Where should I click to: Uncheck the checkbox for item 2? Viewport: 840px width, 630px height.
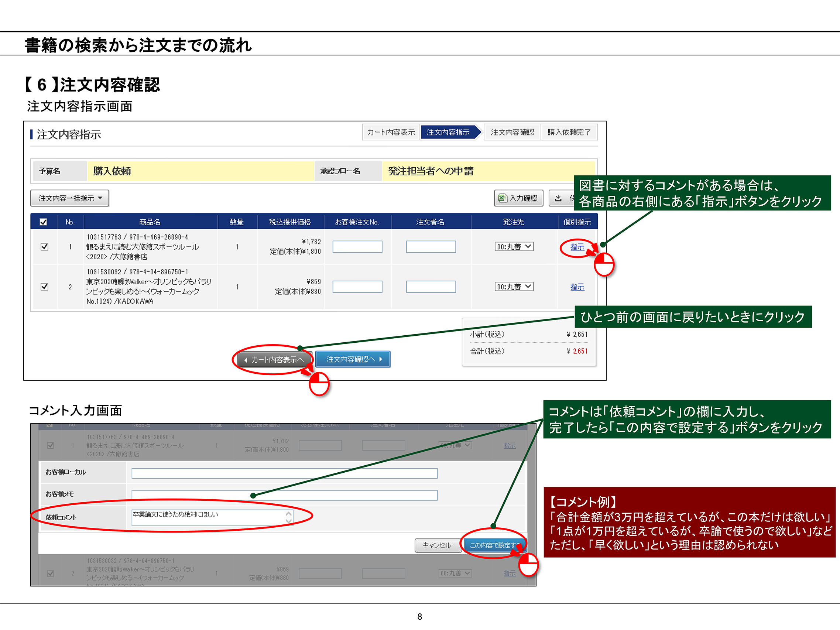[44, 286]
